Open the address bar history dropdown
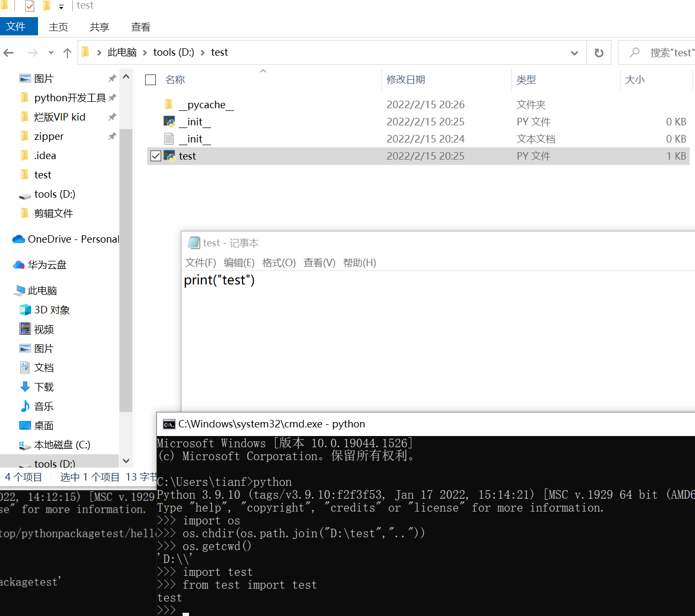The image size is (695, 616). tap(574, 52)
